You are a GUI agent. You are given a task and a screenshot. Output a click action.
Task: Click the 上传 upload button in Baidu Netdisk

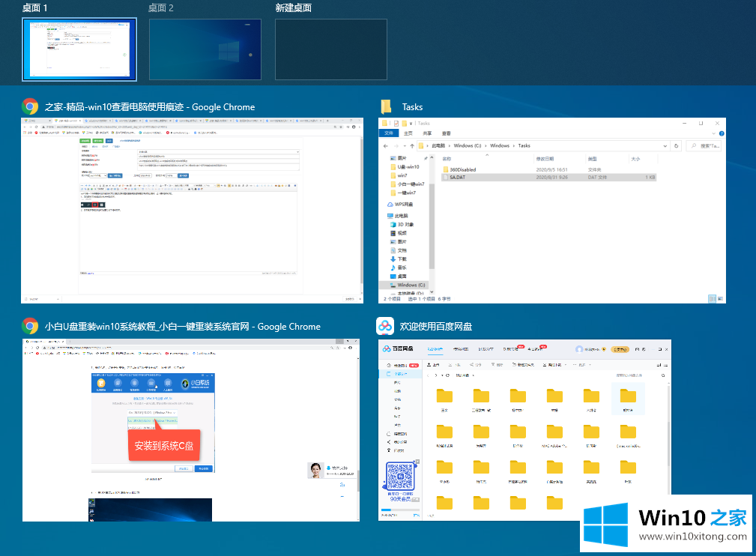[x=433, y=365]
